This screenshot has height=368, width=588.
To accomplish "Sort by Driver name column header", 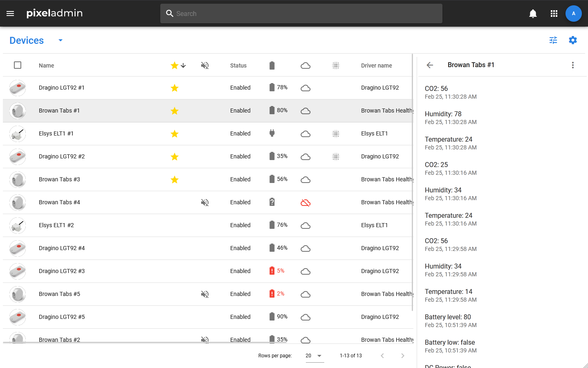I will tap(376, 65).
